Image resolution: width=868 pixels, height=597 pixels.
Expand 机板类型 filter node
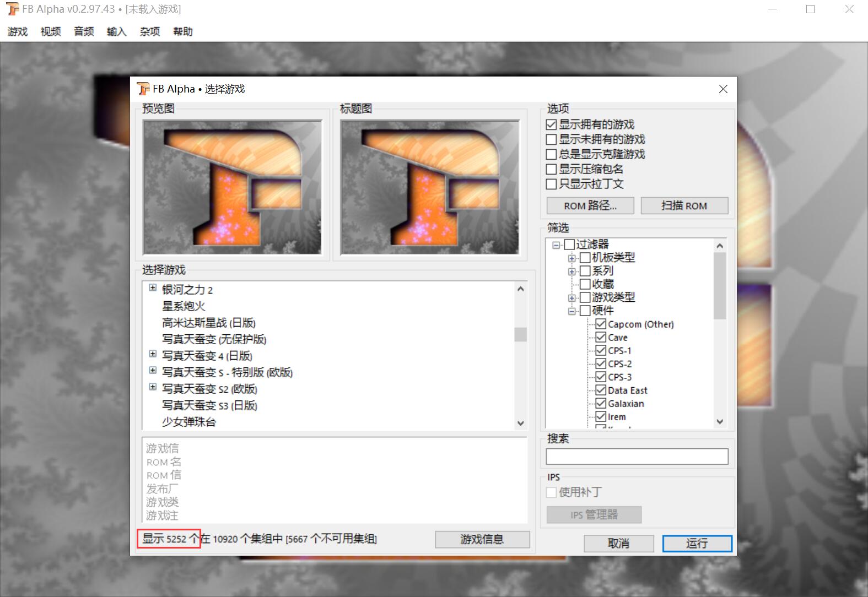572,258
